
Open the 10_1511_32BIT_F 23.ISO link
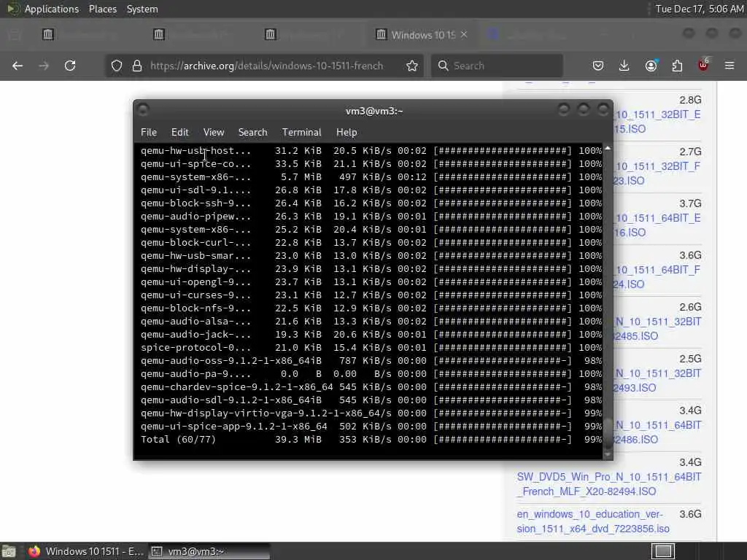pyautogui.click(x=657, y=174)
